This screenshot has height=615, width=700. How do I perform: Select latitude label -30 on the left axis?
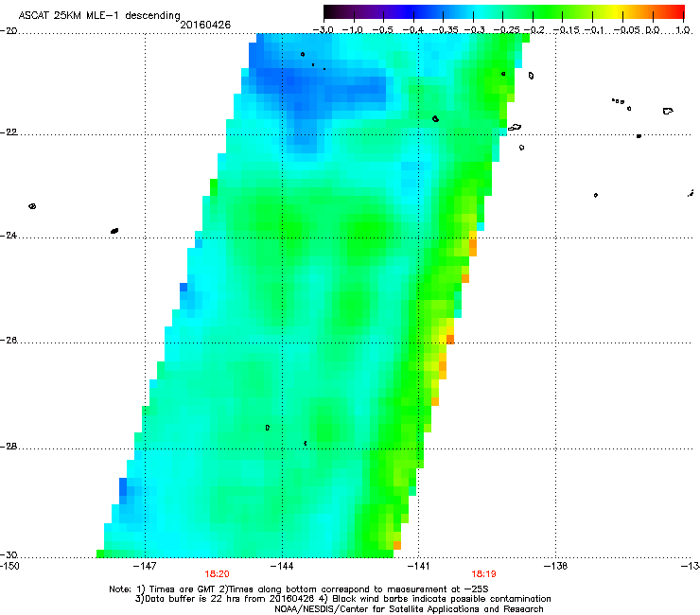[9, 555]
